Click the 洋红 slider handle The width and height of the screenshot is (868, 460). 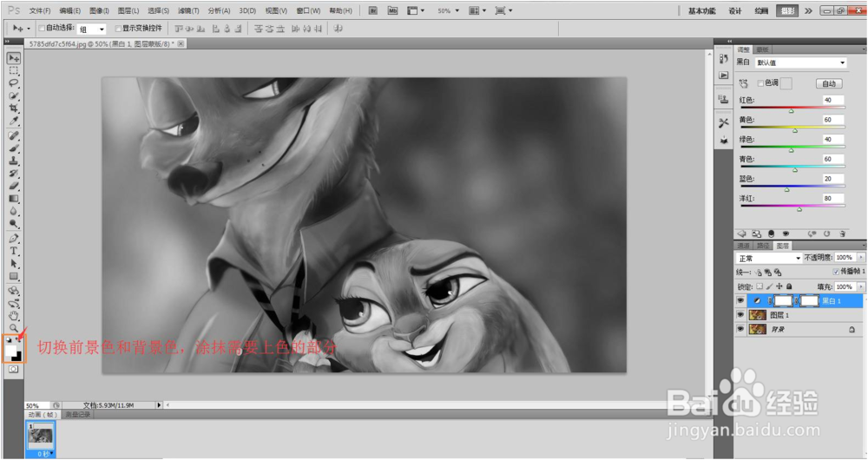799,209
